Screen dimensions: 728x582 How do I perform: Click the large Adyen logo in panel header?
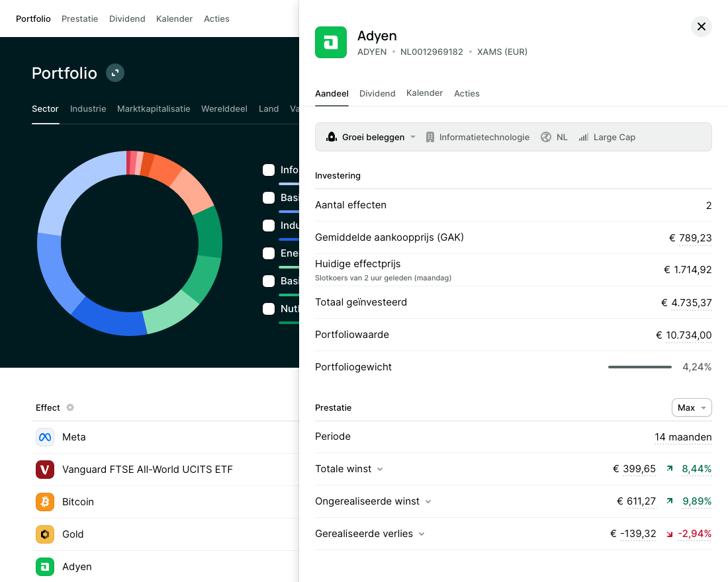pos(331,42)
